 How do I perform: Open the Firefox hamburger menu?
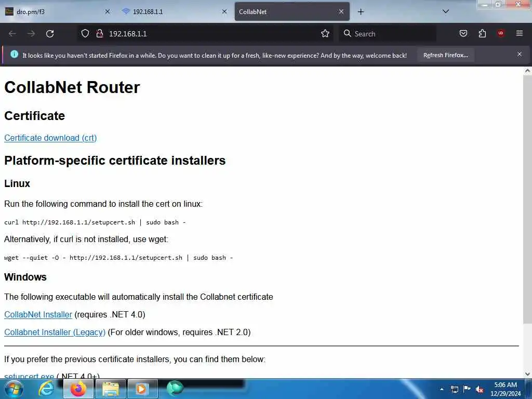(x=520, y=33)
